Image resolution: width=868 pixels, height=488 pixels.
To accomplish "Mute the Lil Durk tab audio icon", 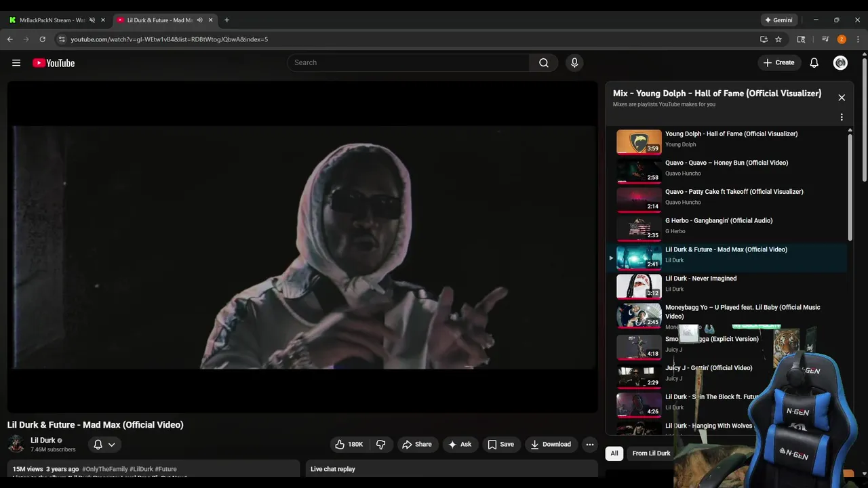I will pos(199,20).
